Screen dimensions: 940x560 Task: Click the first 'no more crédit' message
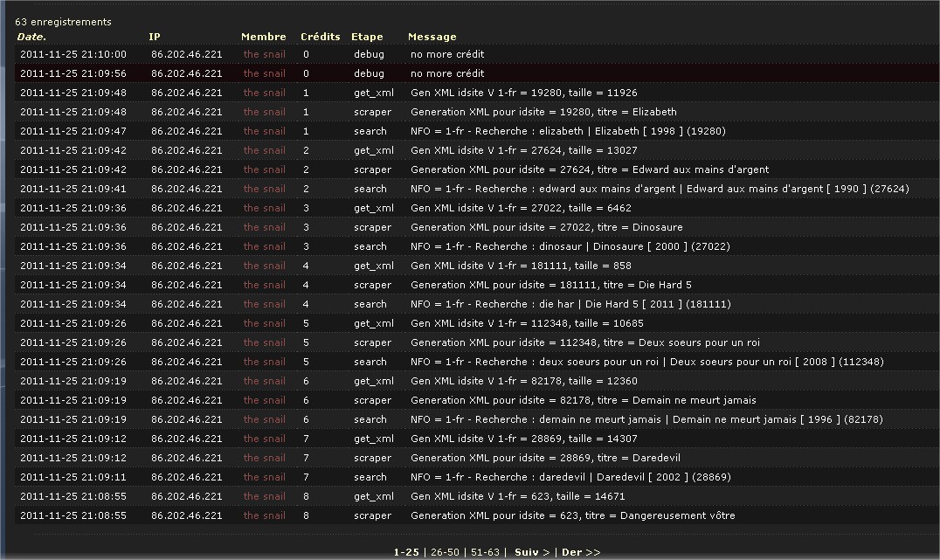click(x=447, y=54)
